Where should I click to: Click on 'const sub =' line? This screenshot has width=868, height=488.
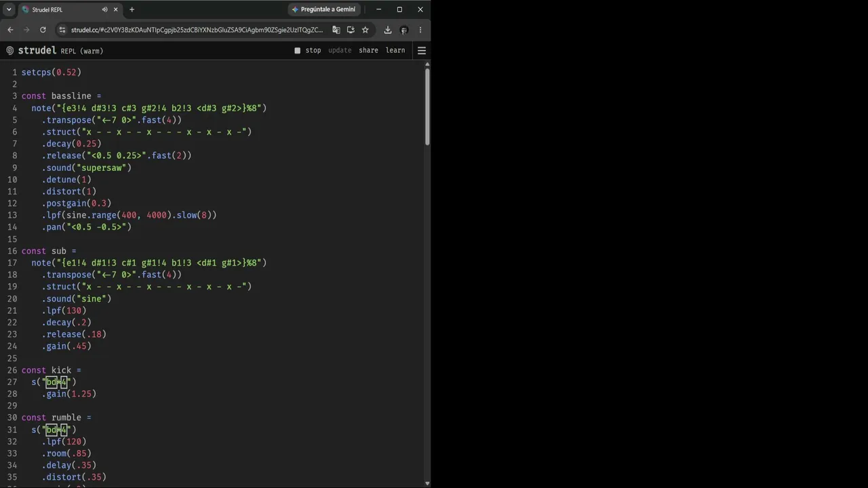point(49,251)
